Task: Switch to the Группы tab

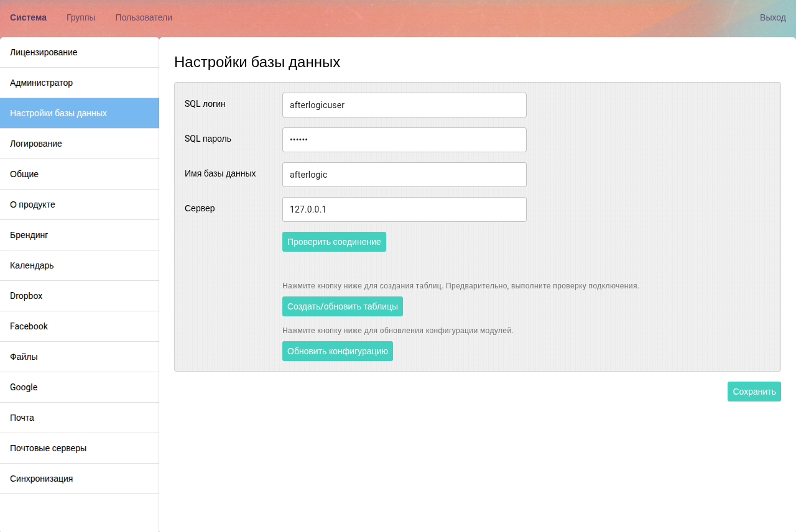Action: click(81, 17)
